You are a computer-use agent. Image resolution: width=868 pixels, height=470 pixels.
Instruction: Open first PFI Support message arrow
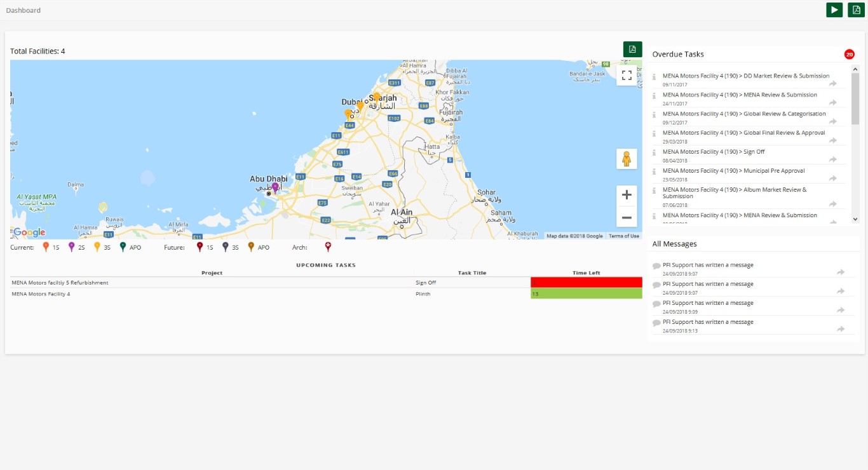(841, 272)
